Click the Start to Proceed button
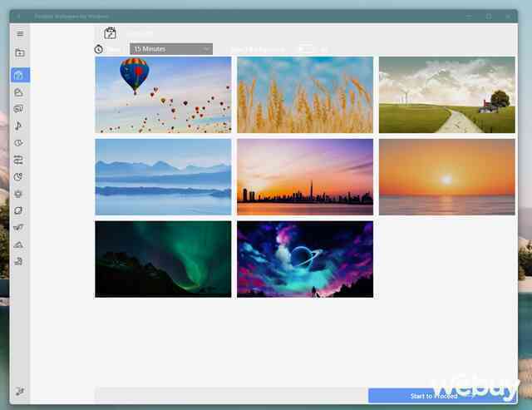 click(442, 396)
